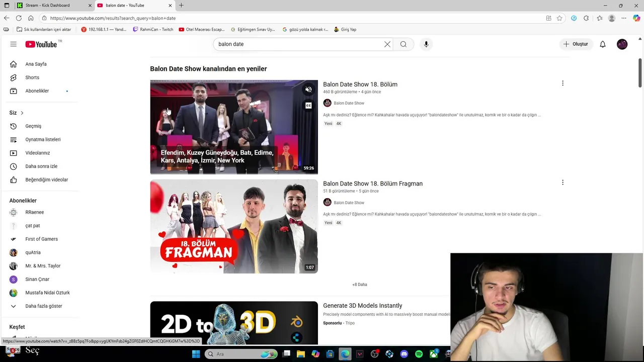
Task: Open Balon Date Show channel under Fragman
Action: pos(349,203)
